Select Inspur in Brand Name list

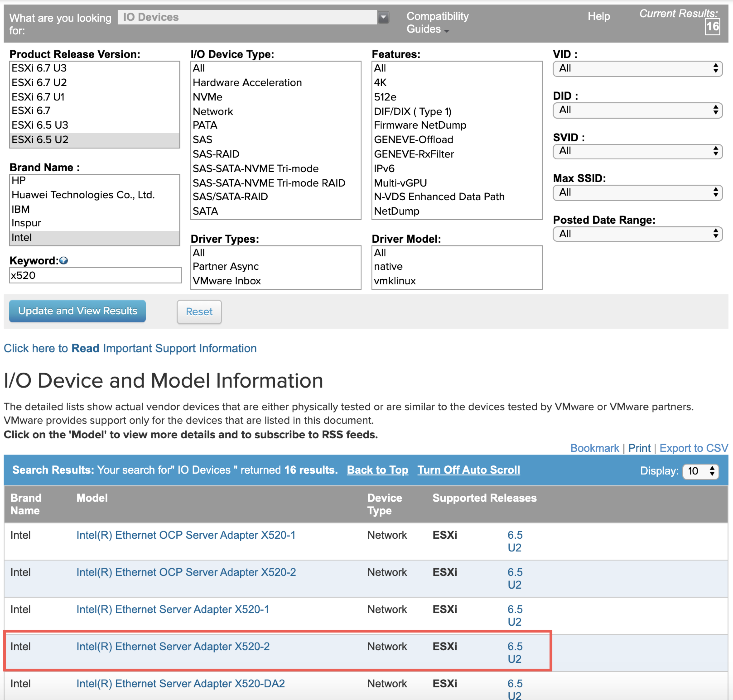[94, 223]
